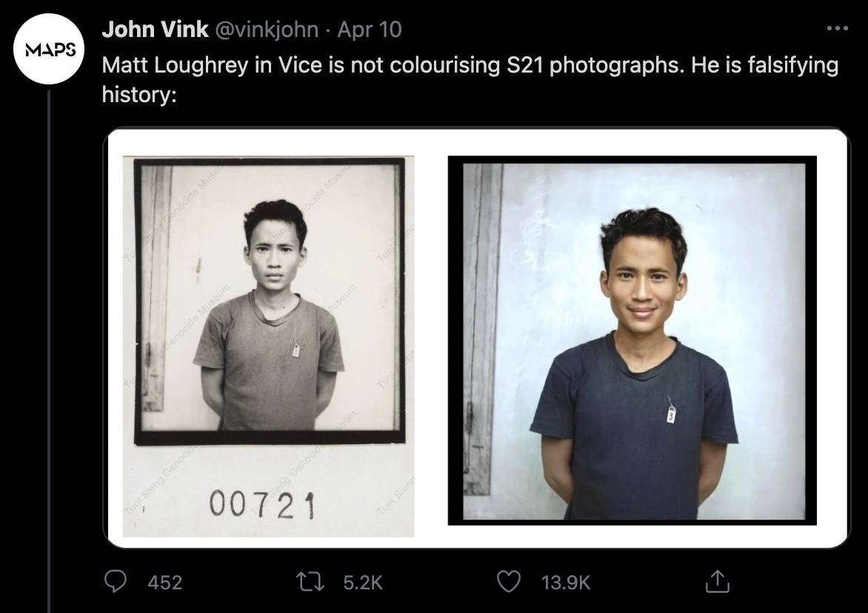
Task: Click the reply speech bubble icon
Action: click(116, 581)
